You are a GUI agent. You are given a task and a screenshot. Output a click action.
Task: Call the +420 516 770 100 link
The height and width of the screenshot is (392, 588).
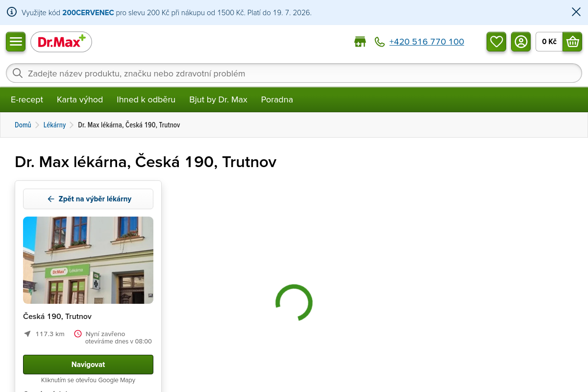coord(426,42)
